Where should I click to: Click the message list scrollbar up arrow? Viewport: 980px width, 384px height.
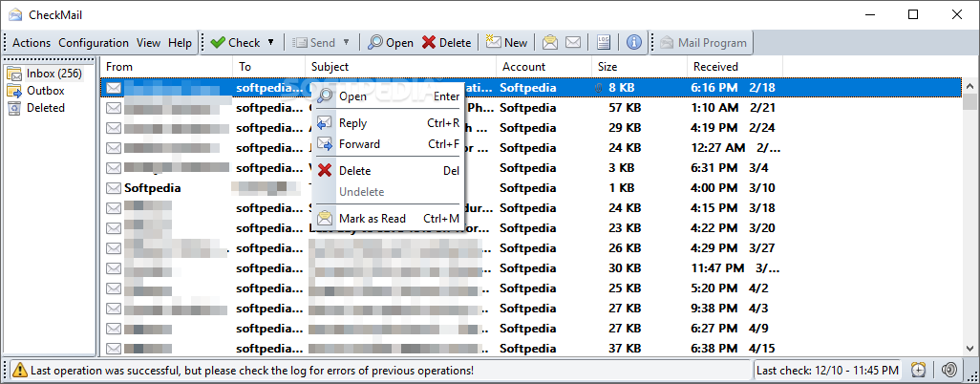coord(970,86)
